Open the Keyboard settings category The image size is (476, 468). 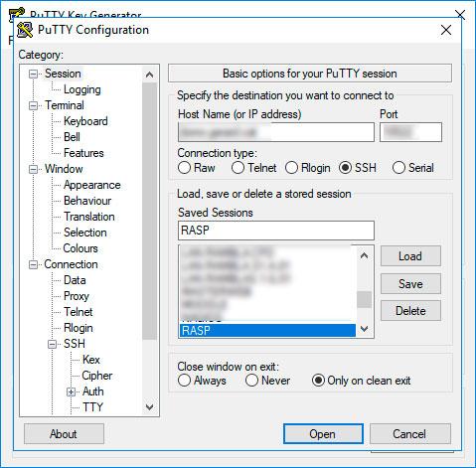85,121
